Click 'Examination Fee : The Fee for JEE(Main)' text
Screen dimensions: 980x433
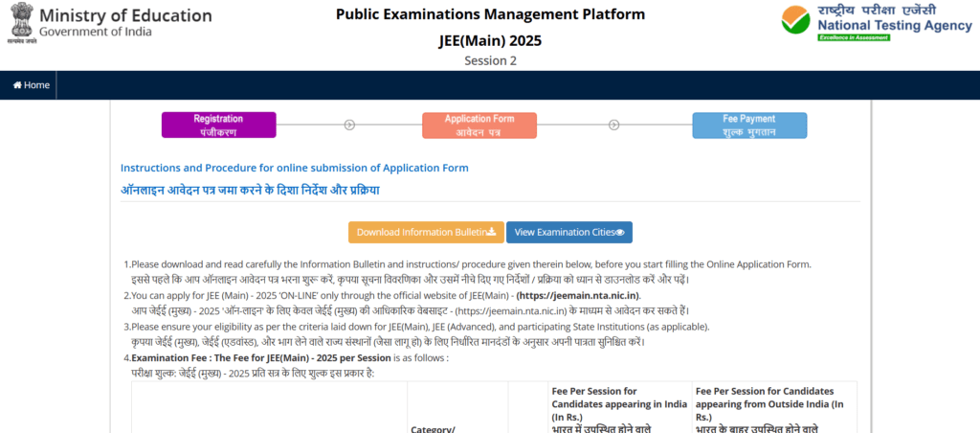(260, 358)
